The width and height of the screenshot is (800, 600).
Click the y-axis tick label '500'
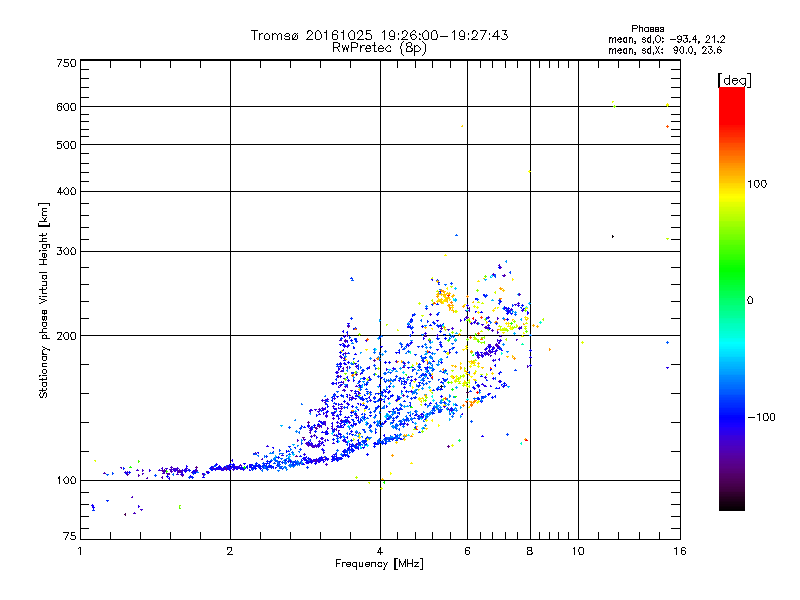tap(66, 145)
